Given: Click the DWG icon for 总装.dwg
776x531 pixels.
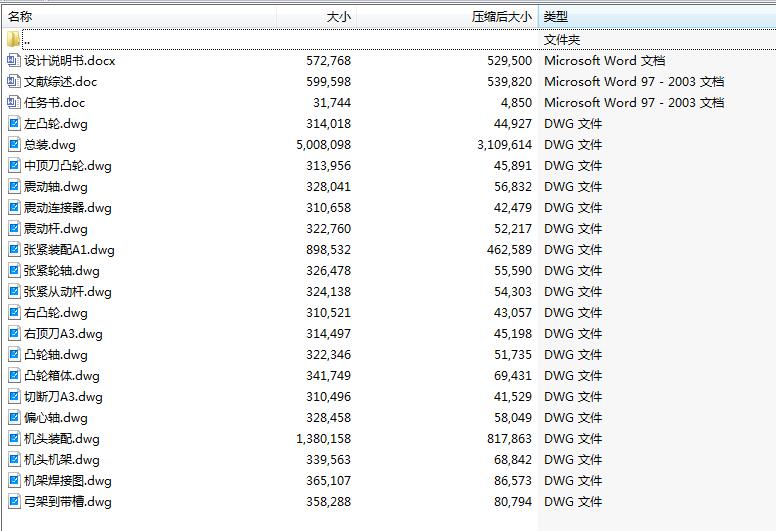Looking at the screenshot, I should 14,145.
